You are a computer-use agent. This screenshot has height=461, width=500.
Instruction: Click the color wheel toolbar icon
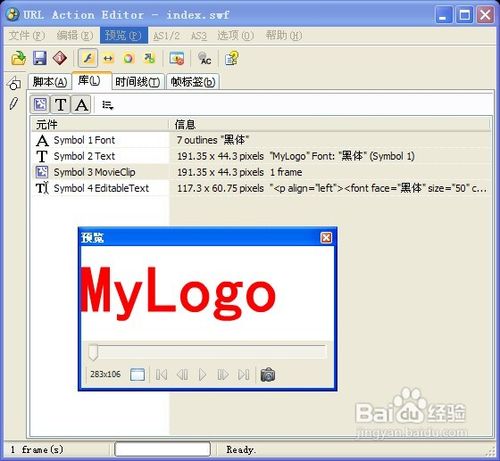(129, 59)
